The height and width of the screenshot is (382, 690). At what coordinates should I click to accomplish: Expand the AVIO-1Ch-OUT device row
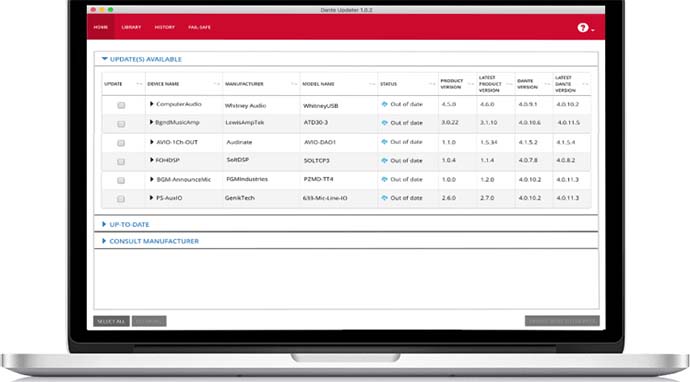[x=151, y=142]
